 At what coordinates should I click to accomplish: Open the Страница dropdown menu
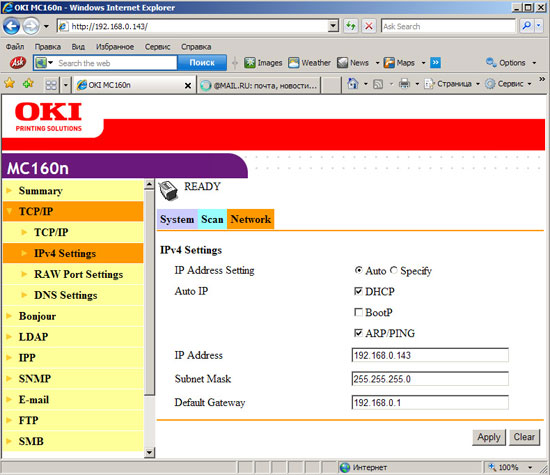(452, 83)
